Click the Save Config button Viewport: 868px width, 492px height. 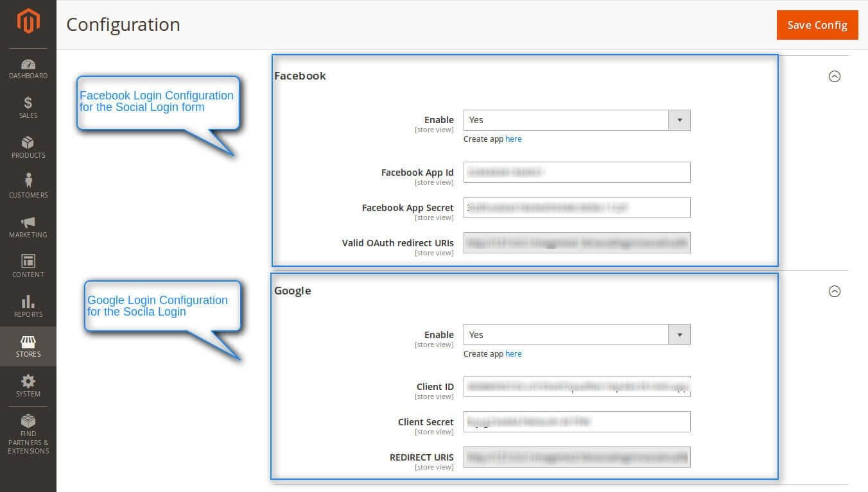point(817,25)
